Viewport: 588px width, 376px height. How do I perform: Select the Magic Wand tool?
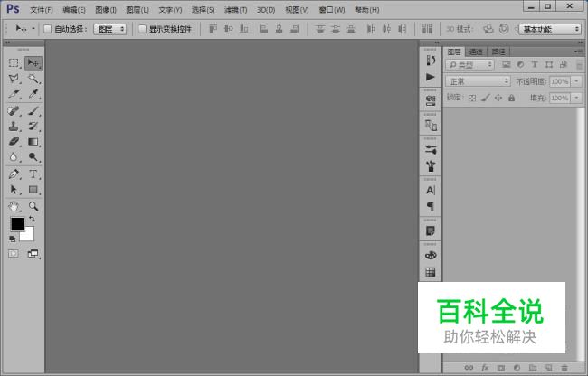(x=33, y=79)
